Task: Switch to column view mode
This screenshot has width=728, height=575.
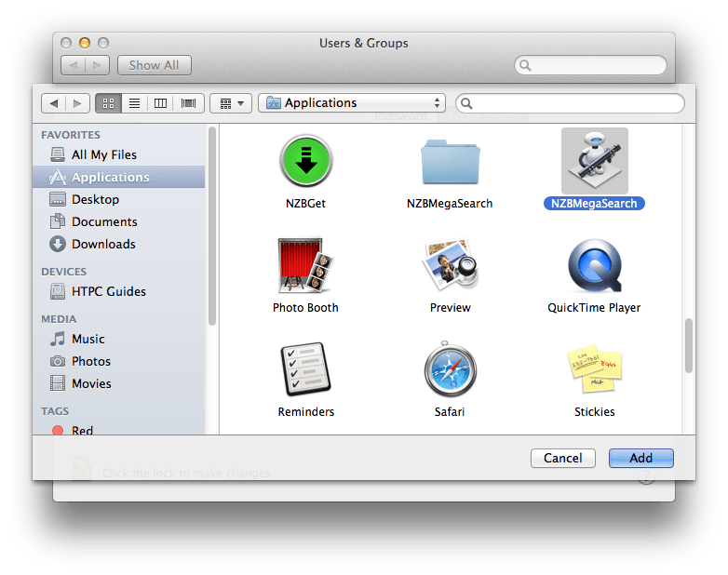Action: tap(161, 103)
